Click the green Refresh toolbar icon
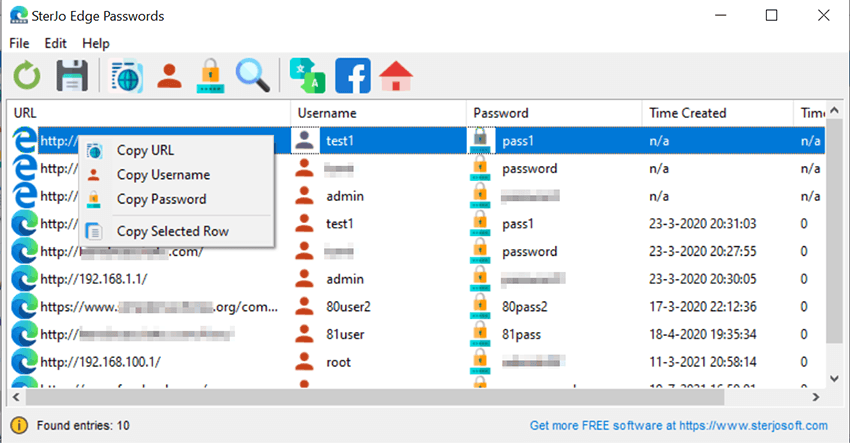The height and width of the screenshot is (443, 850). (27, 75)
